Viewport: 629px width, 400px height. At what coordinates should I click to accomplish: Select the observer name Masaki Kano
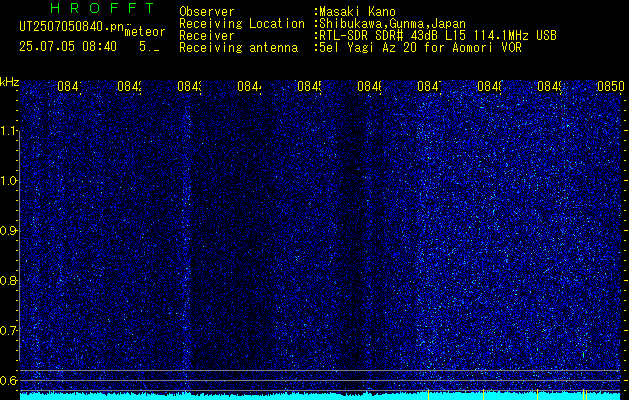(357, 12)
